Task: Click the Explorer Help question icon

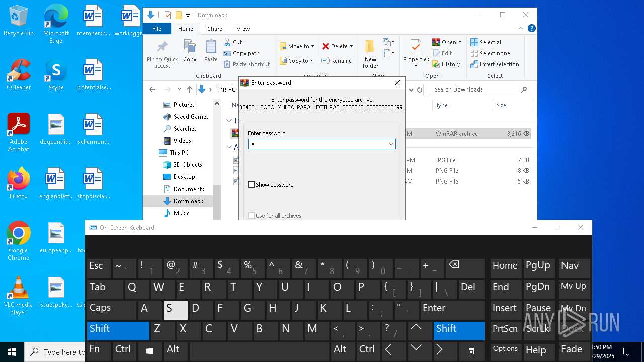Action: pos(531,29)
